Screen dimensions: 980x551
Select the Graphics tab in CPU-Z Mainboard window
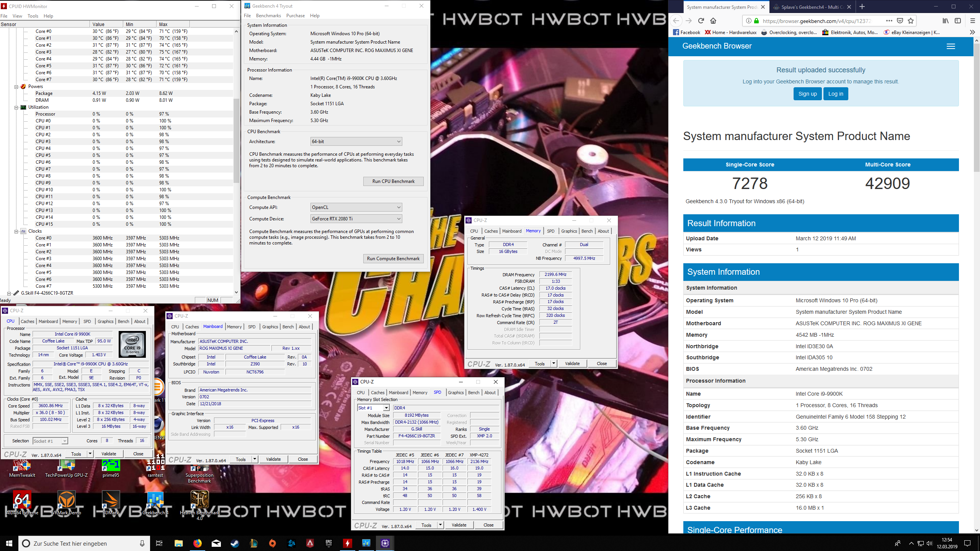click(270, 327)
